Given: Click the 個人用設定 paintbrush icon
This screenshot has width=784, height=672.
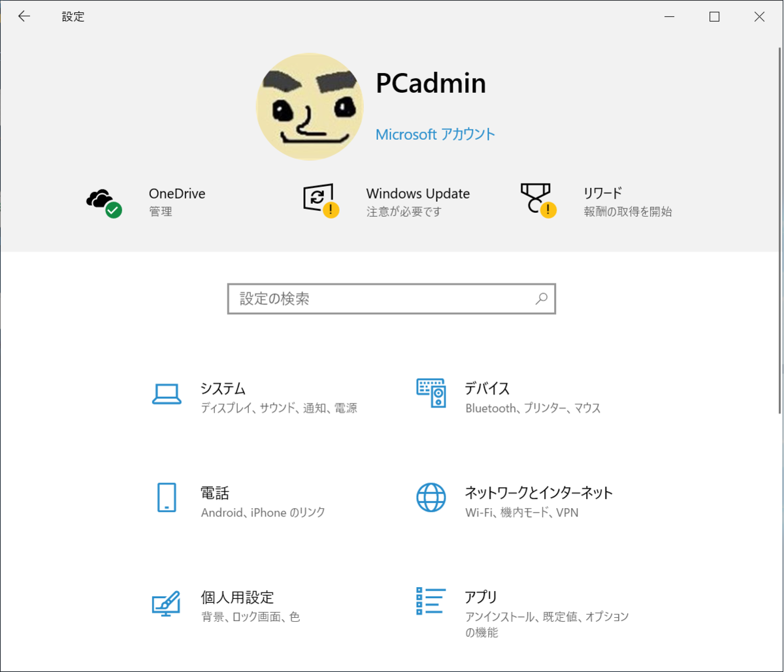Looking at the screenshot, I should [166, 603].
